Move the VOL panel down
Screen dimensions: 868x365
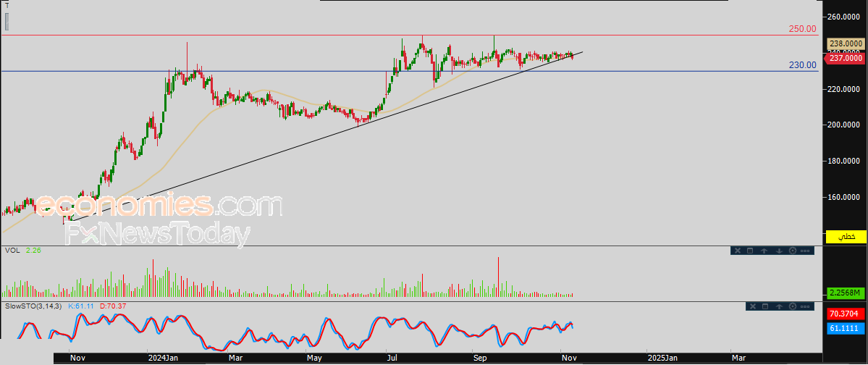click(780, 251)
